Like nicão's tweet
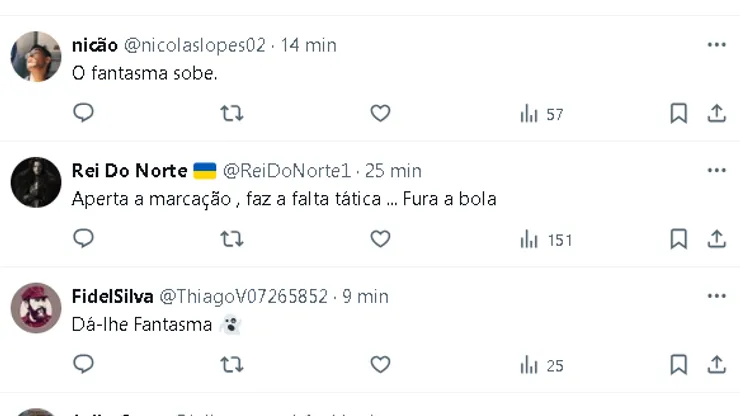The height and width of the screenshot is (416, 740). coord(380,113)
